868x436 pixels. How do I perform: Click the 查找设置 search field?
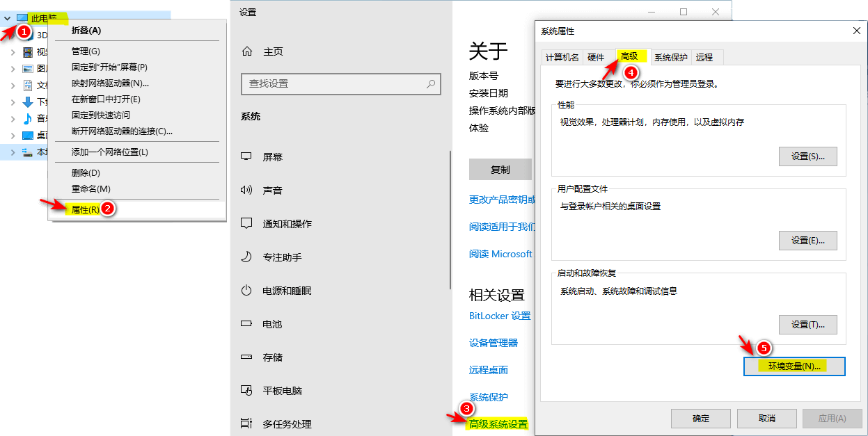334,83
